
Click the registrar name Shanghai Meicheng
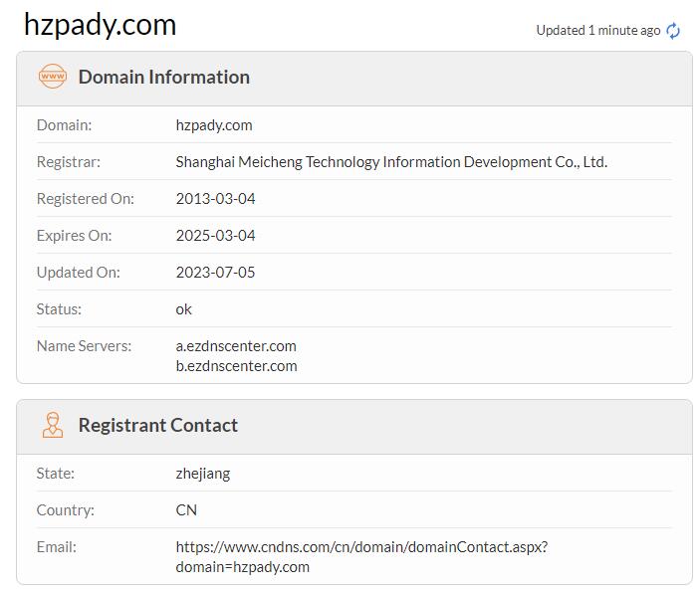(391, 162)
